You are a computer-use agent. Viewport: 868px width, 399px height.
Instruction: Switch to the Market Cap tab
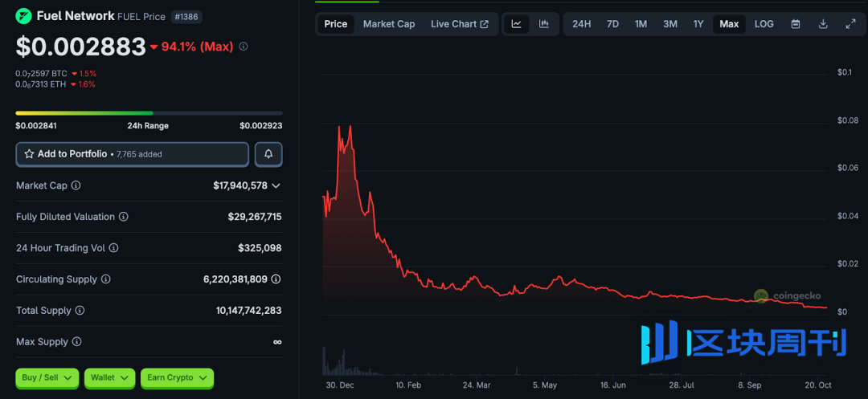click(x=389, y=24)
